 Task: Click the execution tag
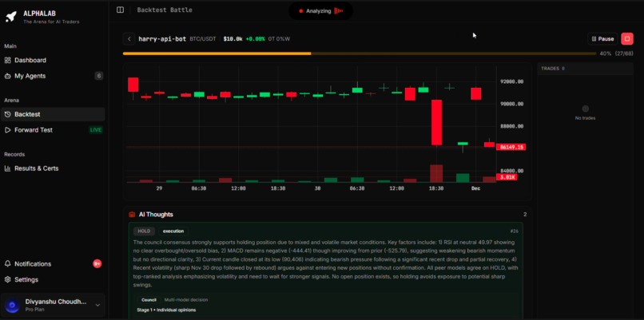[173, 231]
